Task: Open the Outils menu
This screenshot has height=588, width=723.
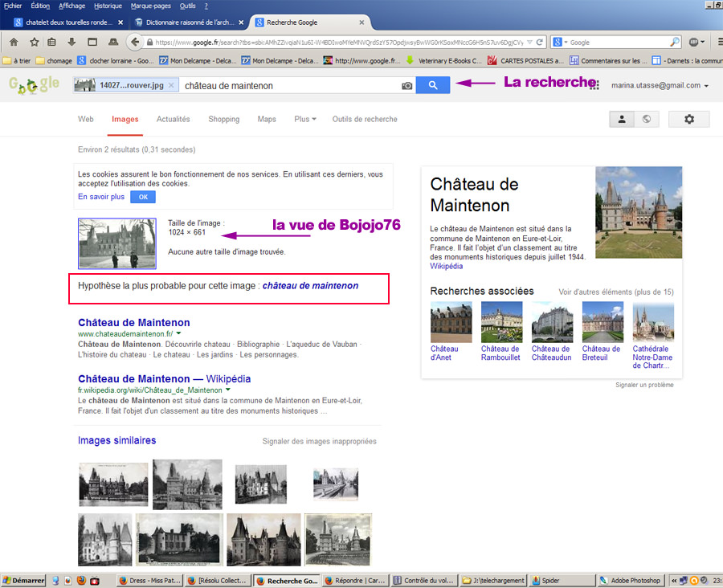Action: [188, 6]
